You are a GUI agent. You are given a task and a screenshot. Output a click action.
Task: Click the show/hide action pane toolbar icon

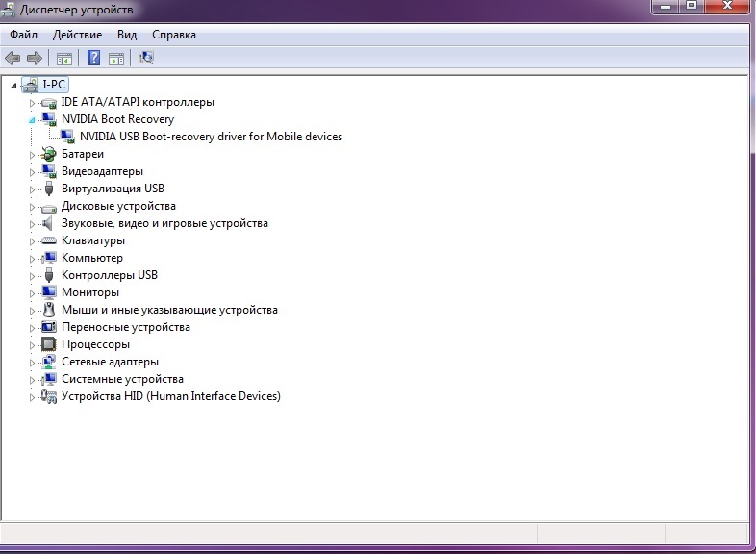(116, 59)
